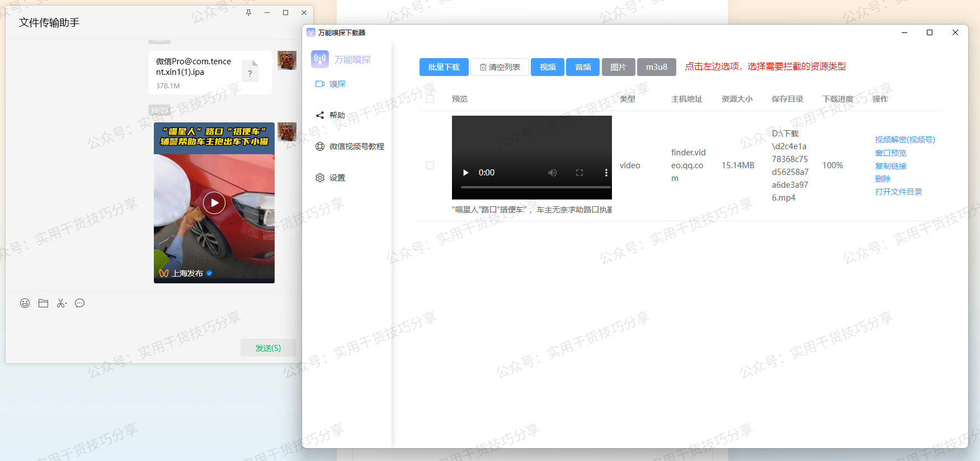Screen dimensions: 980x461
Task: Open fullscreen for the preview video
Action: (579, 173)
